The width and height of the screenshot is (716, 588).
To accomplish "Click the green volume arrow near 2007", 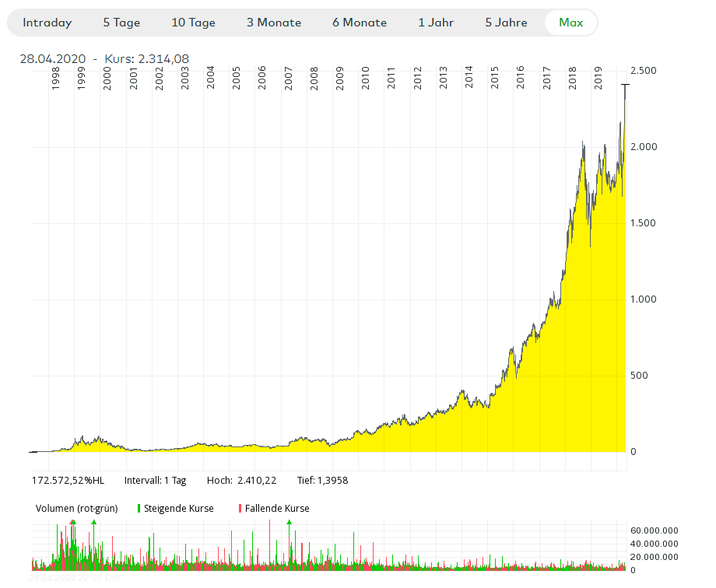I will pyautogui.click(x=290, y=523).
